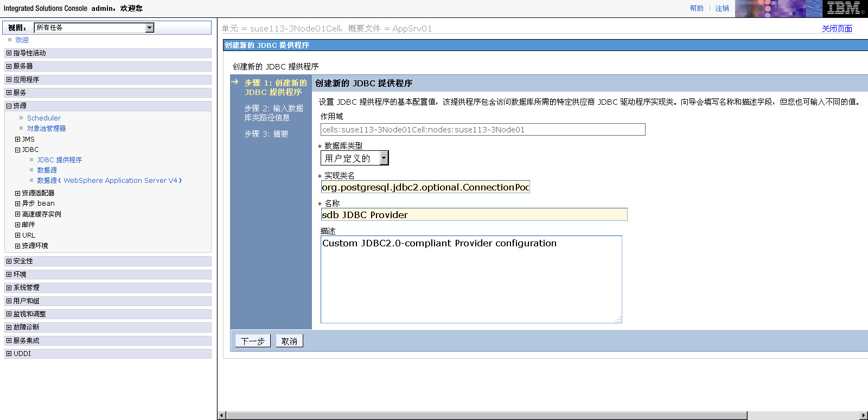Collapse the 资源 section
The width and height of the screenshot is (868, 420).
click(x=9, y=106)
